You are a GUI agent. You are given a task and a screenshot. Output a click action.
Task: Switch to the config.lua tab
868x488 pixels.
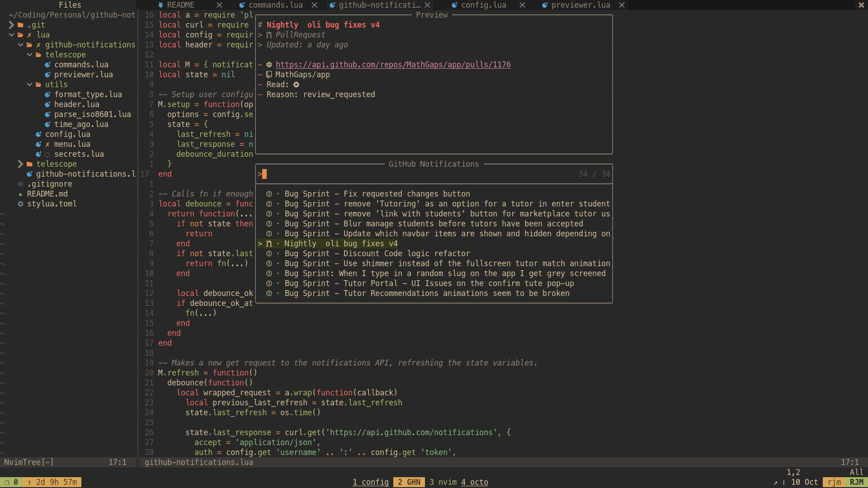coord(483,5)
